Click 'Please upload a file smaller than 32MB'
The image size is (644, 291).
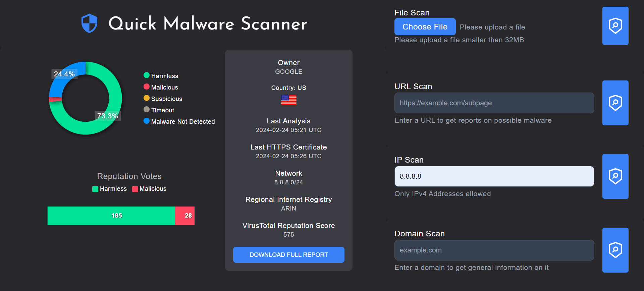tap(459, 40)
